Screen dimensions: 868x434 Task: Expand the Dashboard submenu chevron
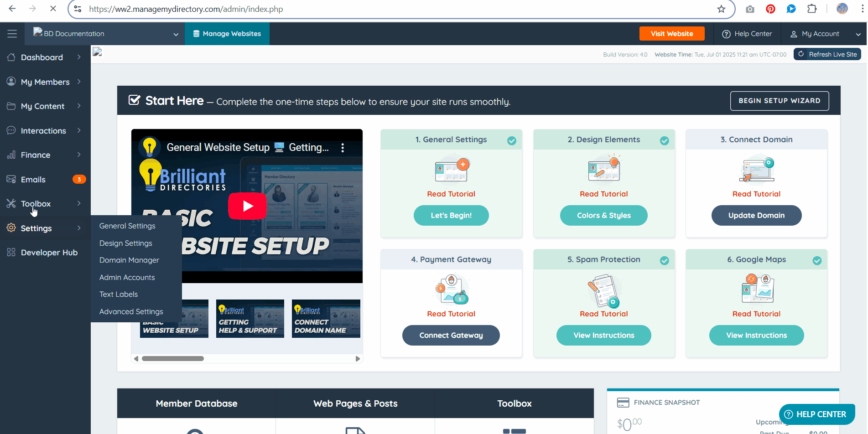[x=79, y=57]
